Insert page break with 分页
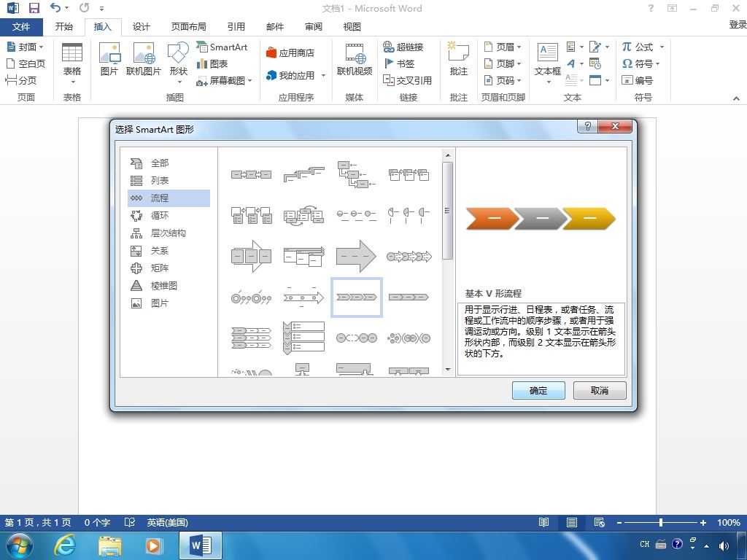Screen dimensions: 747x560 point(21,80)
